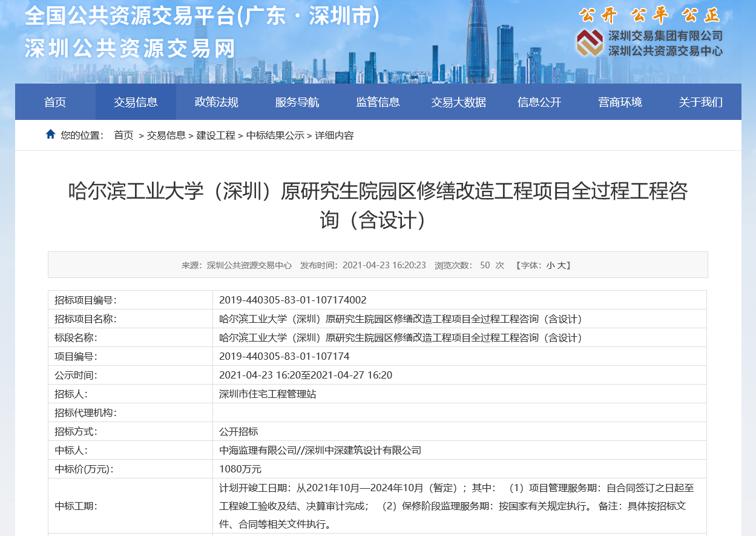This screenshot has width=756, height=536.
Task: Open the 中标结果公示 breadcrumb link
Action: coord(275,136)
